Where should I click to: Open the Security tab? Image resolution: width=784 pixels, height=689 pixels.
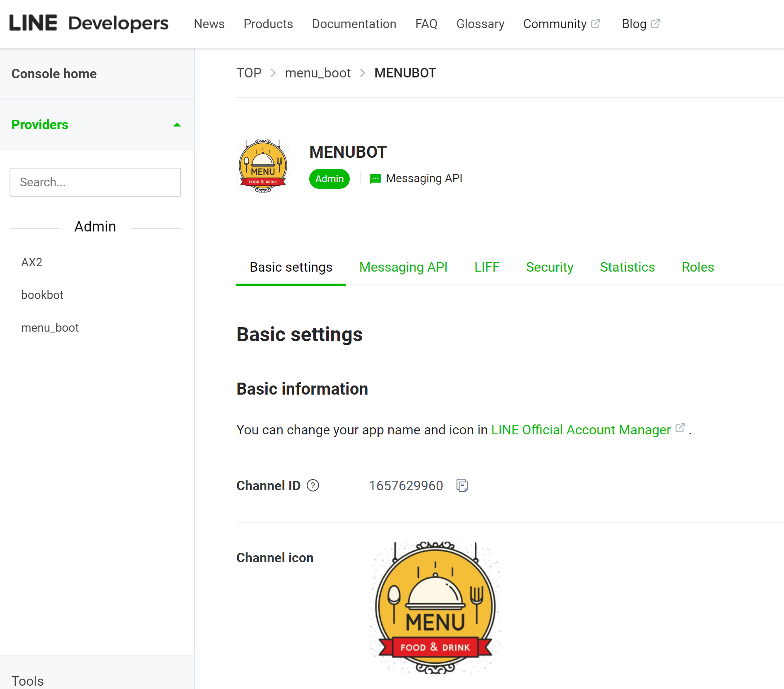tap(549, 267)
